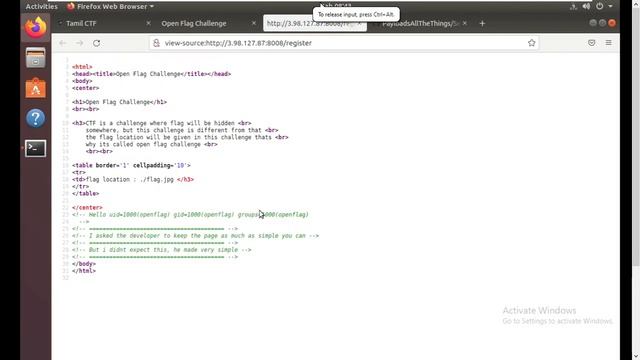Open the Files manager dock icon
The height and width of the screenshot is (360, 640).
[x=36, y=58]
